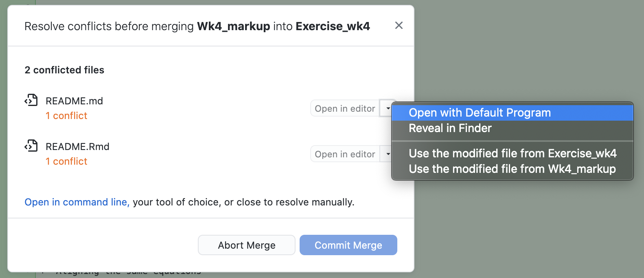Click the 1 conflict label under README.Rmd
This screenshot has width=644, height=278.
point(66,161)
